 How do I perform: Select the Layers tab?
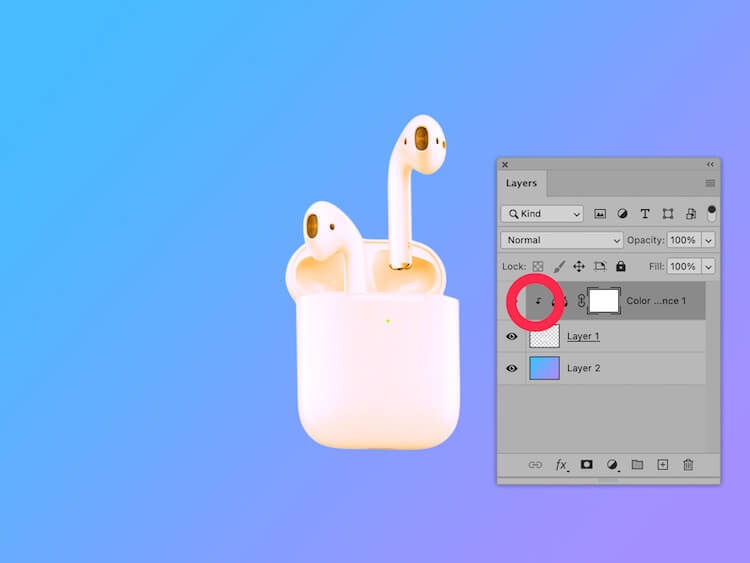(521, 184)
